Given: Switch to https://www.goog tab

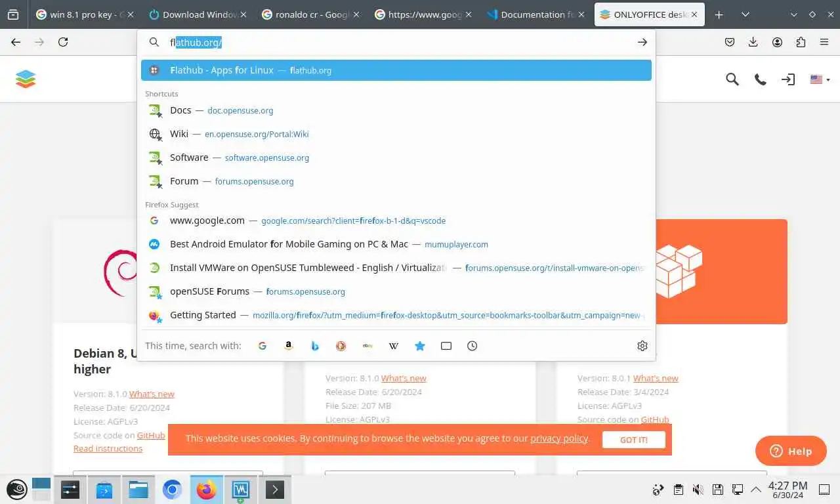Looking at the screenshot, I should (423, 14).
